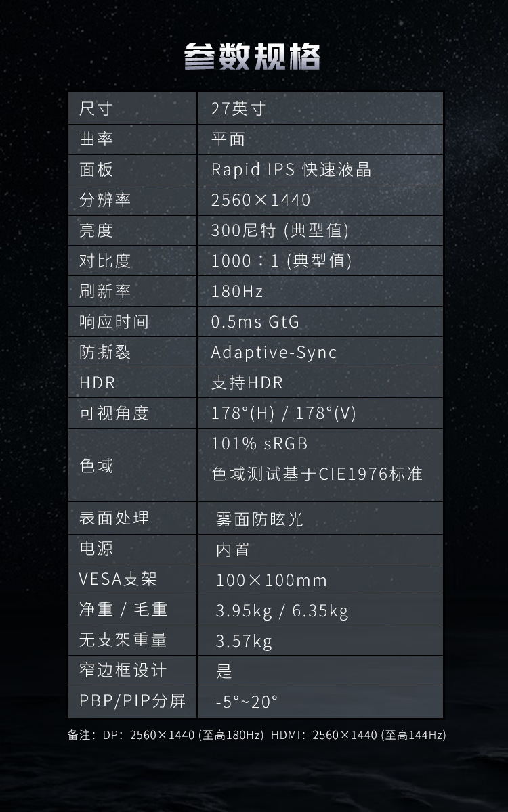
Task: Click the PBP/PIP分屏 row label
Action: (x=132, y=701)
